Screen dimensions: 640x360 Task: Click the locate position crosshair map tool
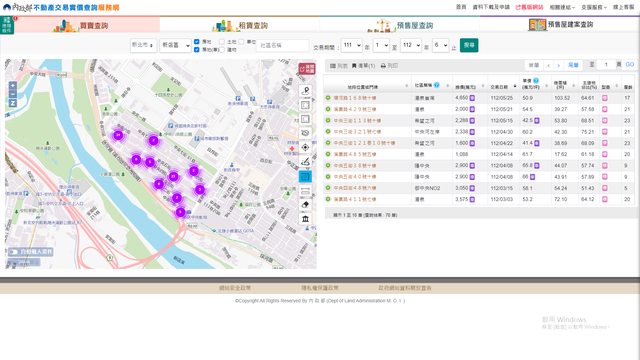[x=305, y=147]
